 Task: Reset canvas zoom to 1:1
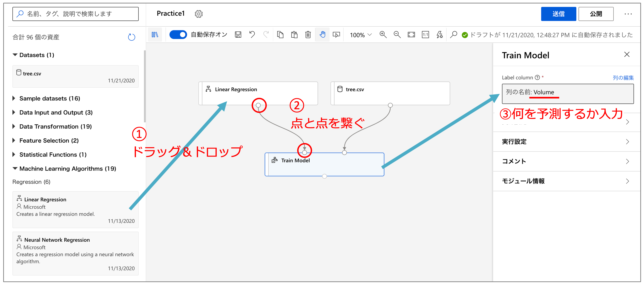click(x=425, y=35)
